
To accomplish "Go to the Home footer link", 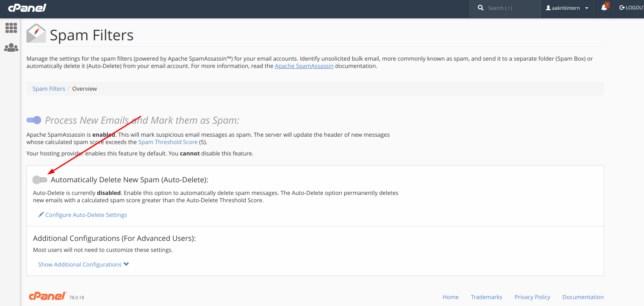I will (x=451, y=297).
